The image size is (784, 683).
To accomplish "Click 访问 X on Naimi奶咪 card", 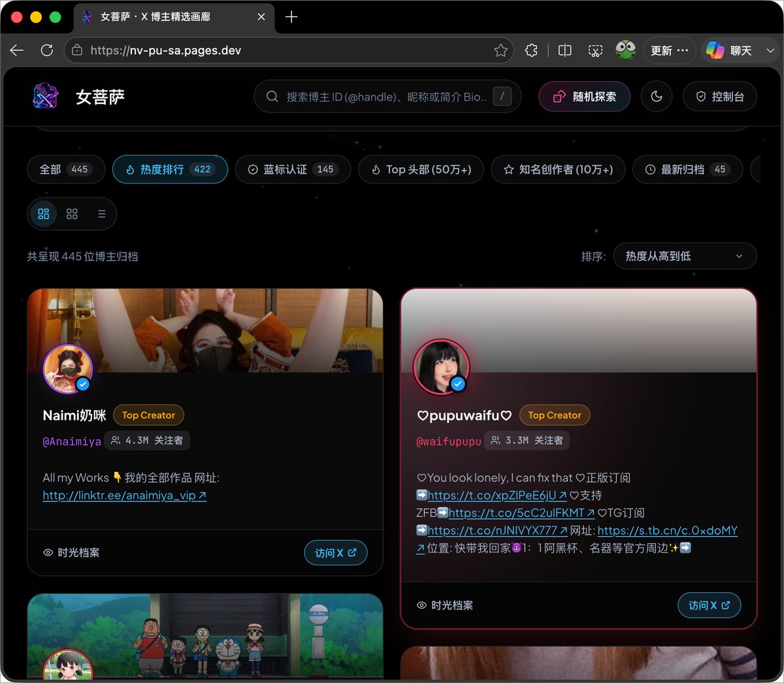I will (x=336, y=552).
